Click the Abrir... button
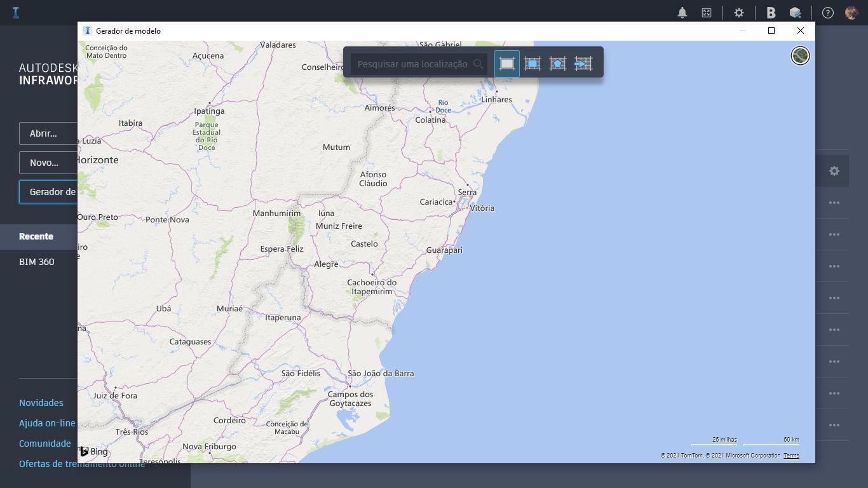The height and width of the screenshot is (488, 868). pyautogui.click(x=48, y=133)
